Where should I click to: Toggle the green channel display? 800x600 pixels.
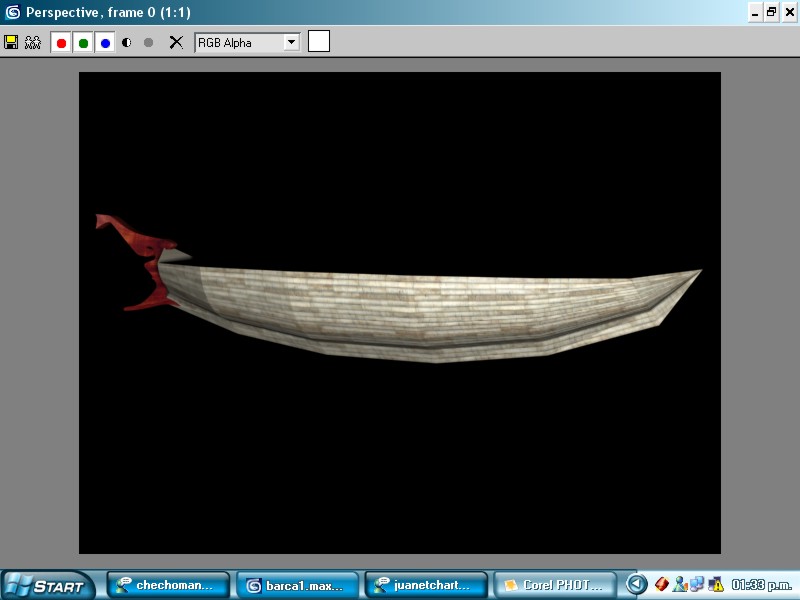83,43
